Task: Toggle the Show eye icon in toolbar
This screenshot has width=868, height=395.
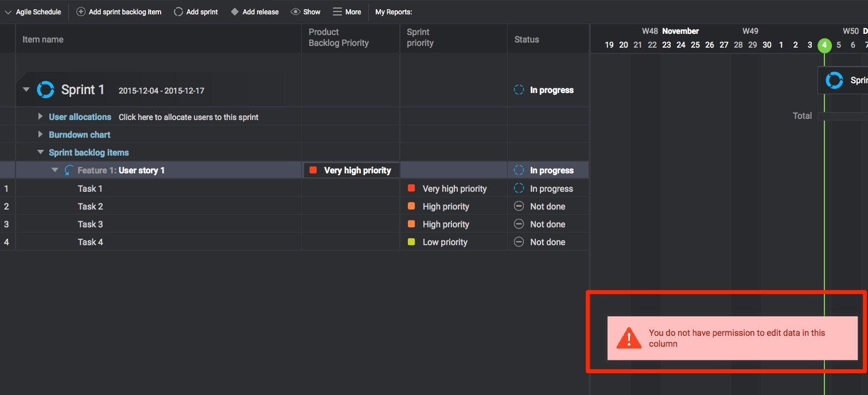Action: (295, 11)
